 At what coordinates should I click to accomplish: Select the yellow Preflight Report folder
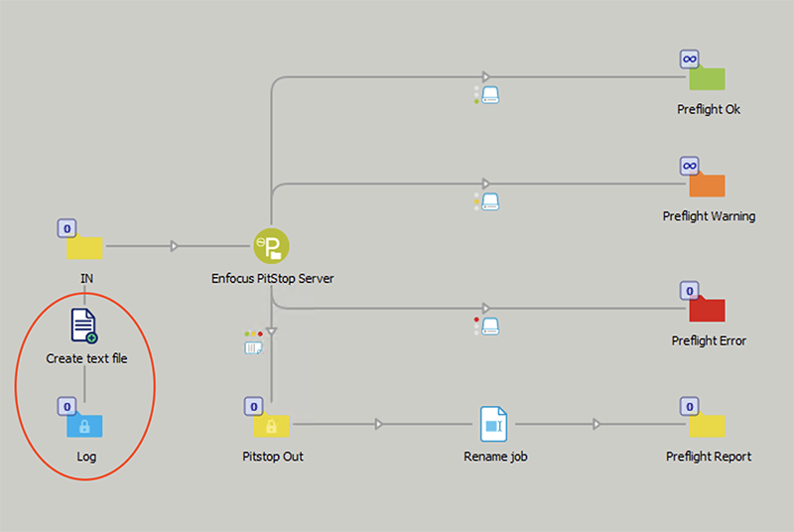707,425
